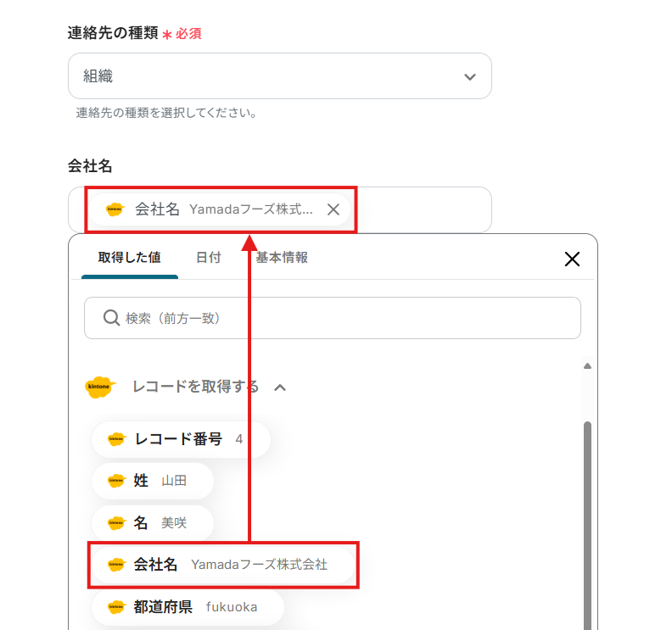Remove the 会社名 chip with the X
The height and width of the screenshot is (630, 672).
[x=333, y=209]
